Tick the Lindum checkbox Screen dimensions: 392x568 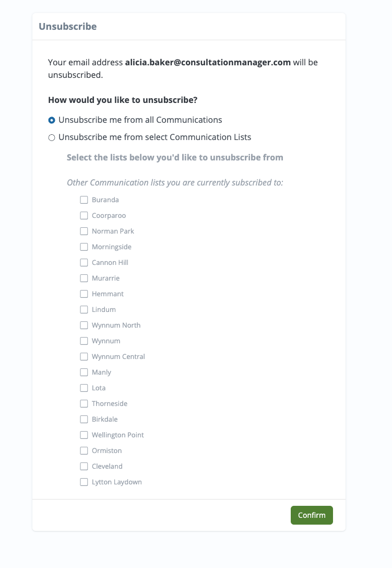(x=84, y=309)
